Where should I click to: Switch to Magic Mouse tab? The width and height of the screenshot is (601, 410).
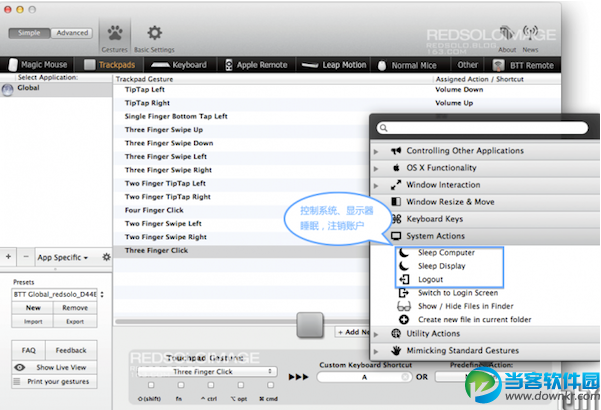pyautogui.click(x=38, y=65)
